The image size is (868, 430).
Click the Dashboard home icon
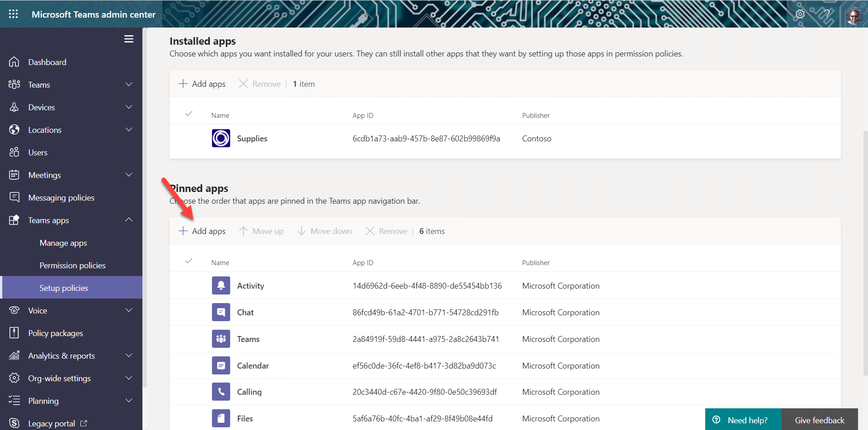click(x=14, y=62)
